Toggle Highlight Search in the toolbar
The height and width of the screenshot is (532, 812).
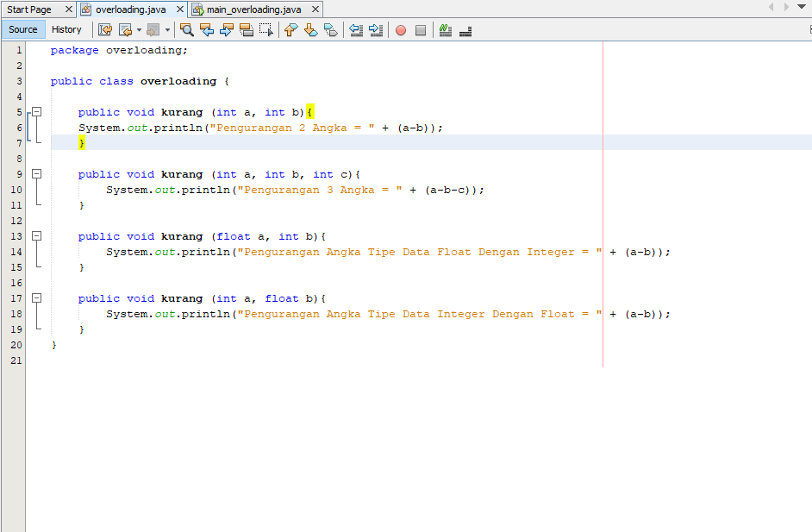click(x=247, y=30)
